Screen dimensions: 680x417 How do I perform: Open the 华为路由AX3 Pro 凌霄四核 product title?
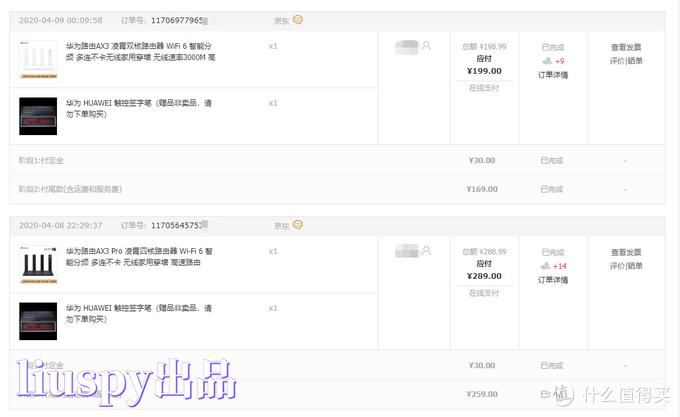click(139, 257)
